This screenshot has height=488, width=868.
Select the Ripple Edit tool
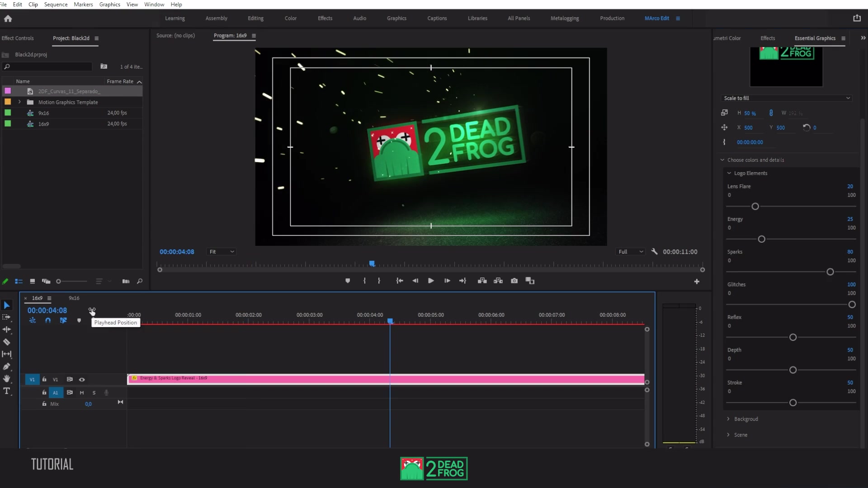pos(7,330)
